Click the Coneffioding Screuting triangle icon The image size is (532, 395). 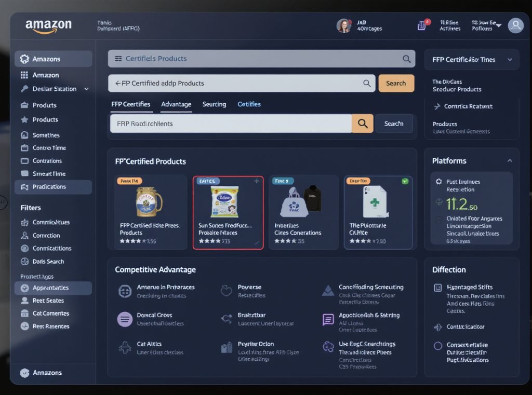[x=328, y=291]
